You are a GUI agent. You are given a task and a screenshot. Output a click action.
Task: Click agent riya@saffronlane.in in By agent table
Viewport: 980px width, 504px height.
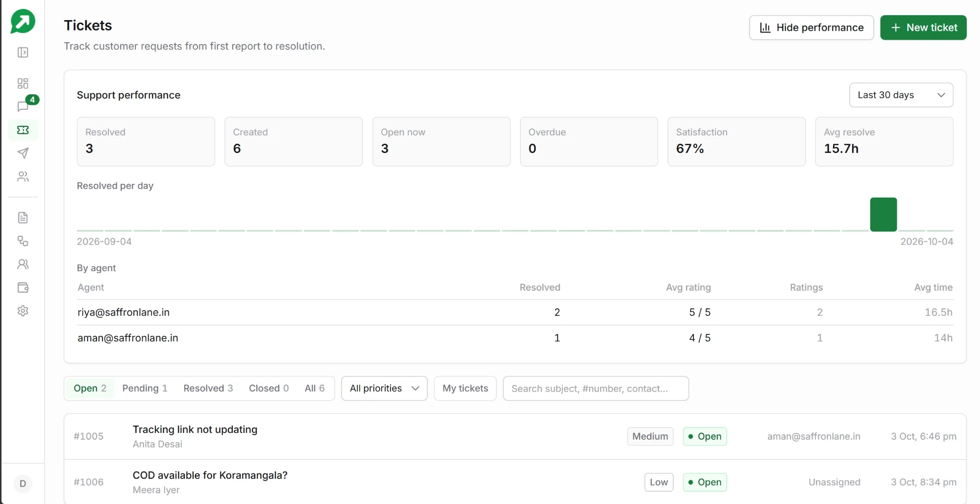(x=123, y=312)
